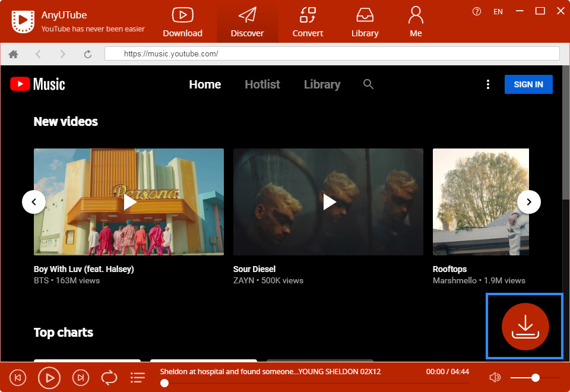Click the now-playing Sheldon track title

click(271, 372)
